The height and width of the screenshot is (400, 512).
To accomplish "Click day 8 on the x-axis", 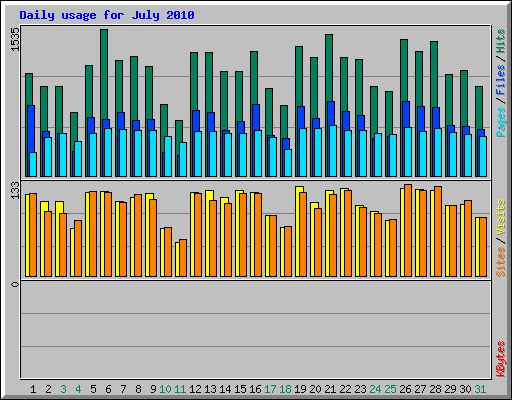I will 138,389.
